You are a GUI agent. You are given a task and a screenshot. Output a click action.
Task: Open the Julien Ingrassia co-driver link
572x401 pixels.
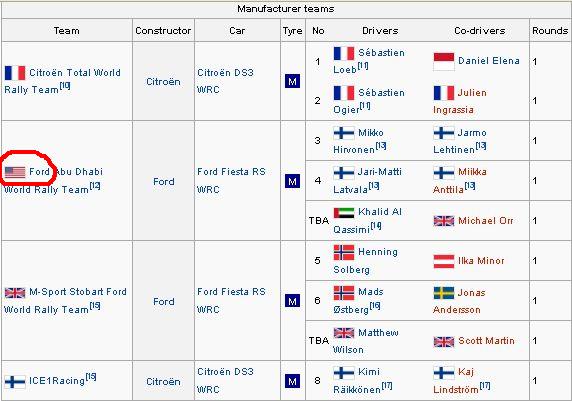point(460,101)
